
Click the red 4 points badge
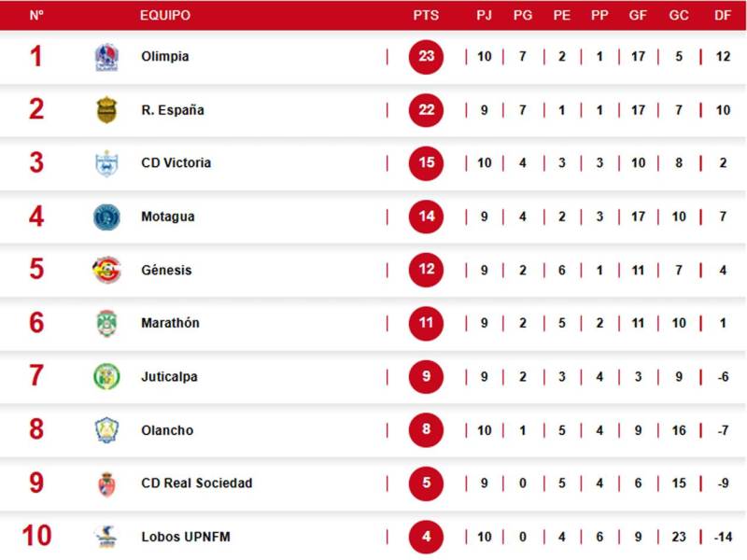[x=427, y=538]
